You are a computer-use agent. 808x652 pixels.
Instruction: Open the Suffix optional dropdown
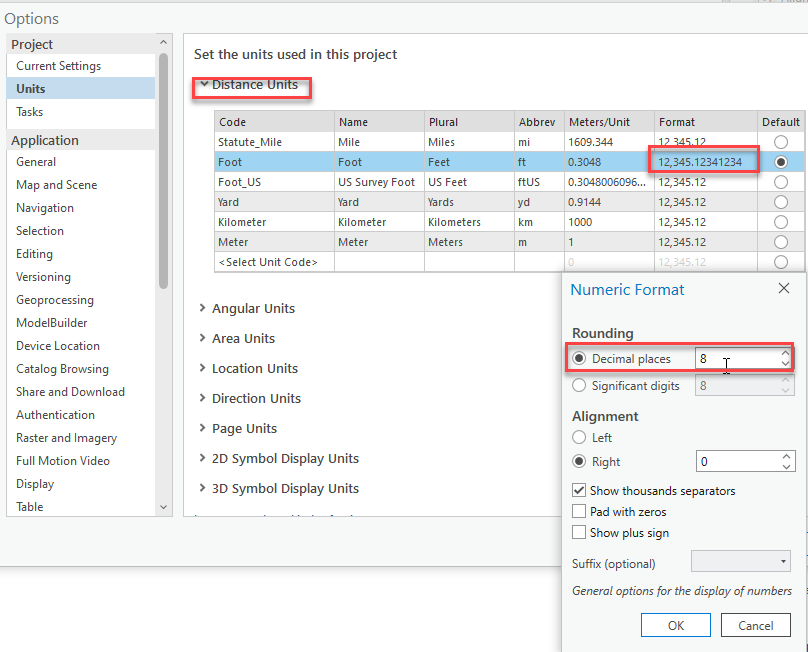pyautogui.click(x=740, y=562)
